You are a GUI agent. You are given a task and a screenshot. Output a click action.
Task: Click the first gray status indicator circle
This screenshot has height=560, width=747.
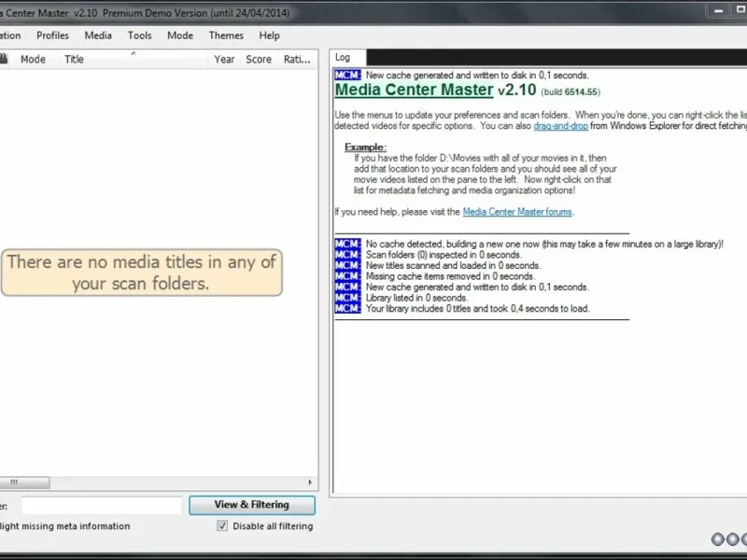(717, 539)
